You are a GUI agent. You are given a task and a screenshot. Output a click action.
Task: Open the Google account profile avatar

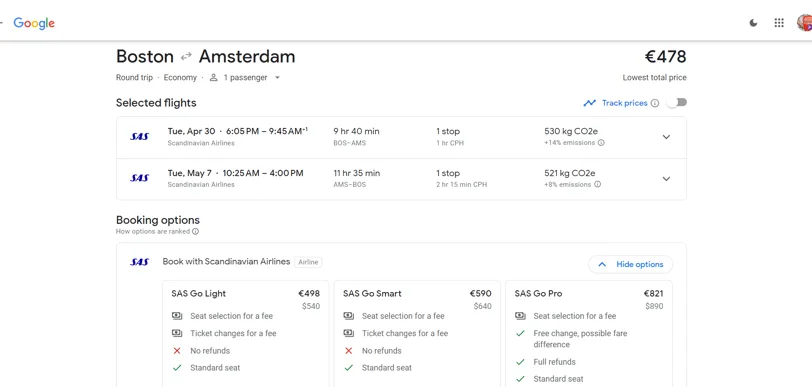point(804,23)
